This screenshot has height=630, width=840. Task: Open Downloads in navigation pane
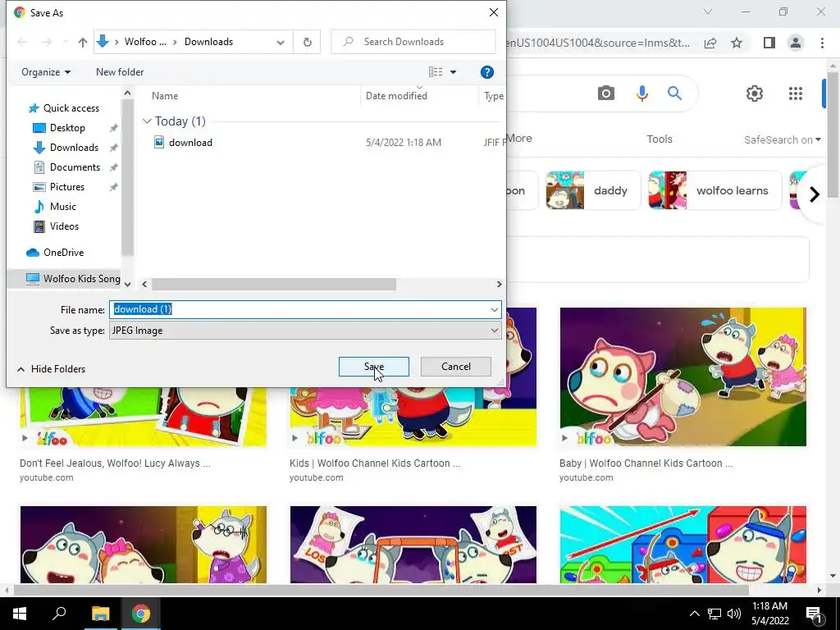[x=74, y=148]
